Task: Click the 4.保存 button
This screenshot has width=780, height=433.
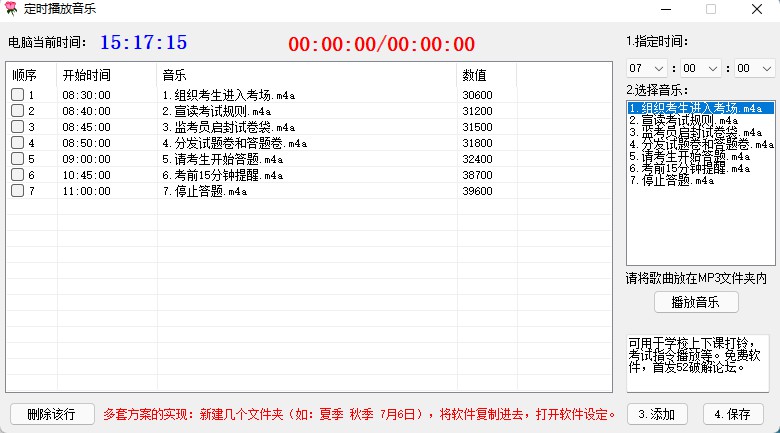Action: (733, 414)
